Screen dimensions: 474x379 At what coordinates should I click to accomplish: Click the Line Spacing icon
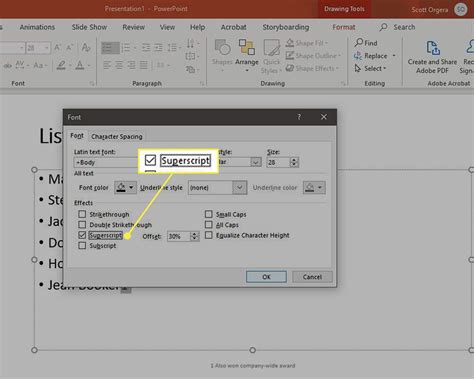[172, 48]
